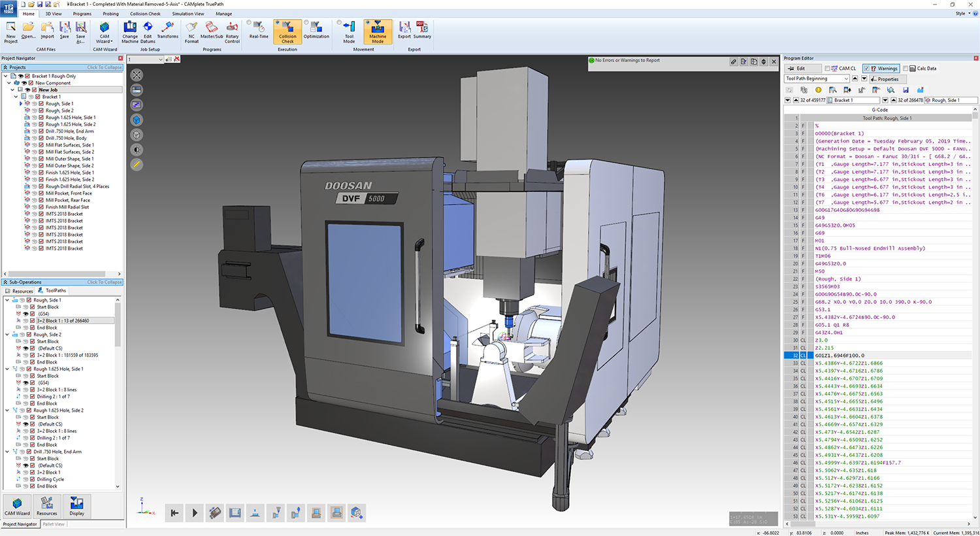The width and height of the screenshot is (980, 536).
Task: Click the blue cube viewport icon
Action: (x=137, y=120)
